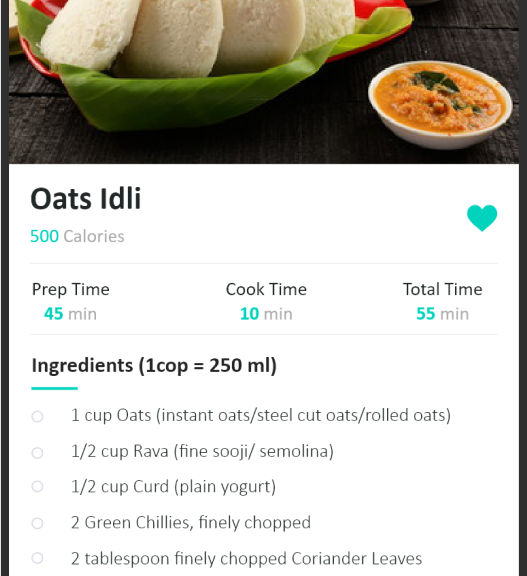Open the Ingredients section heading
This screenshot has height=576, width=527.
tap(154, 366)
